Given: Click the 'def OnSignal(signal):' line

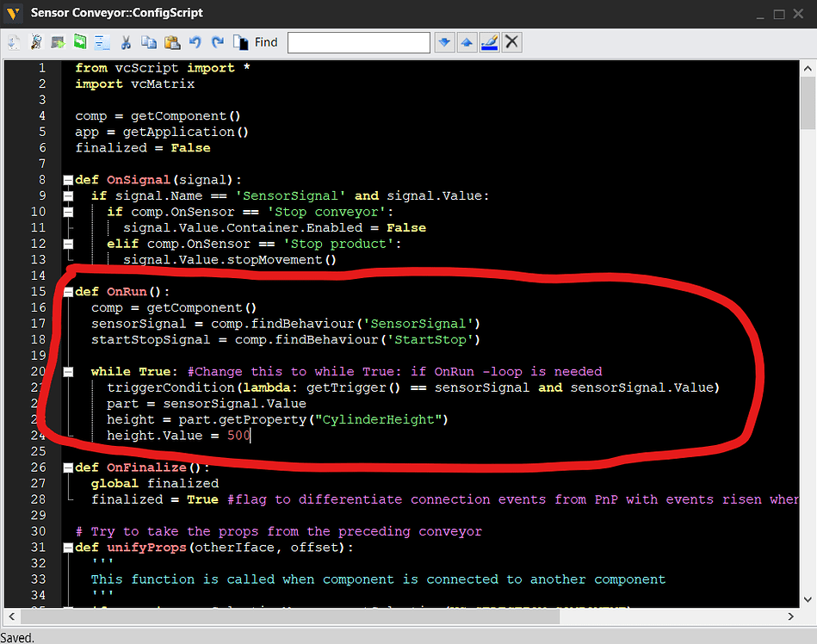Looking at the screenshot, I should point(158,180).
